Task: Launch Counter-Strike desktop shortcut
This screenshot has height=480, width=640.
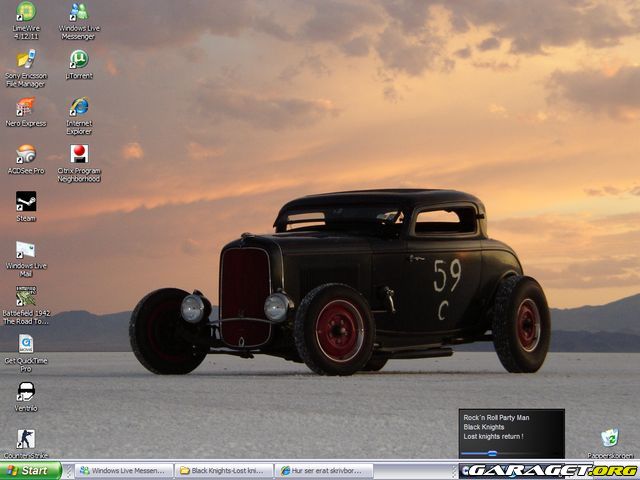Action: 26,439
